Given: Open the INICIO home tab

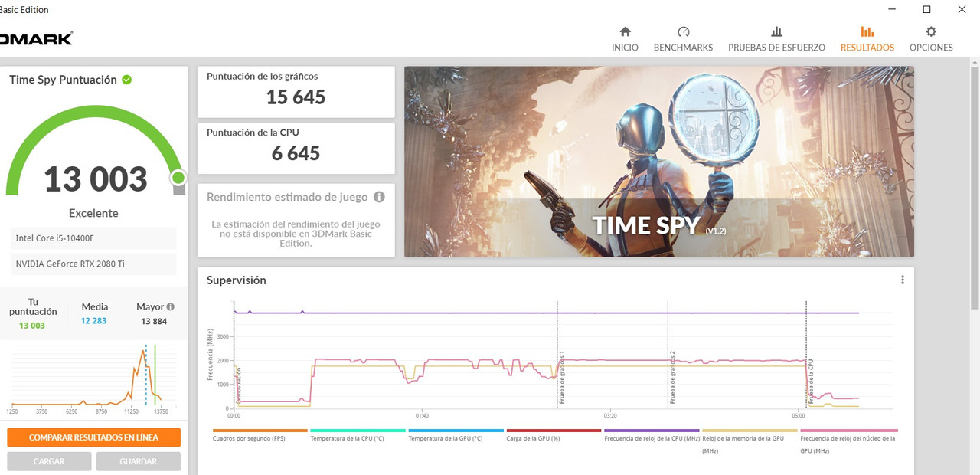Looking at the screenshot, I should [625, 40].
